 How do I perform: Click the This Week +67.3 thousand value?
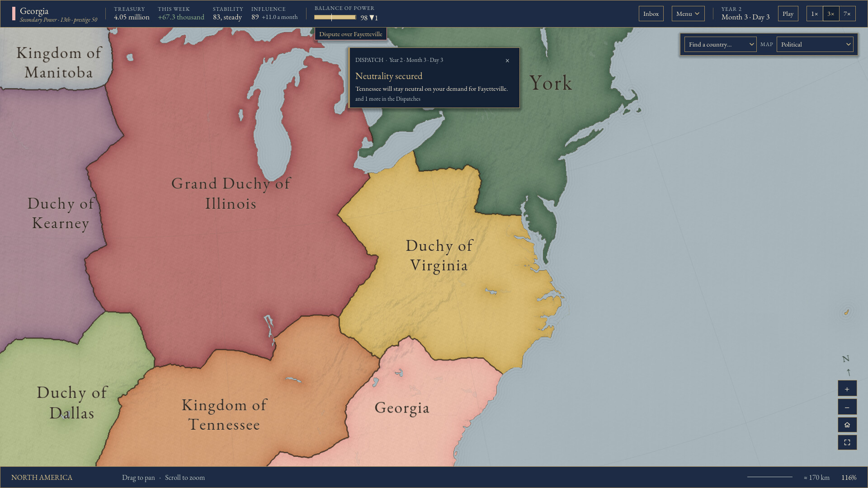pyautogui.click(x=181, y=17)
